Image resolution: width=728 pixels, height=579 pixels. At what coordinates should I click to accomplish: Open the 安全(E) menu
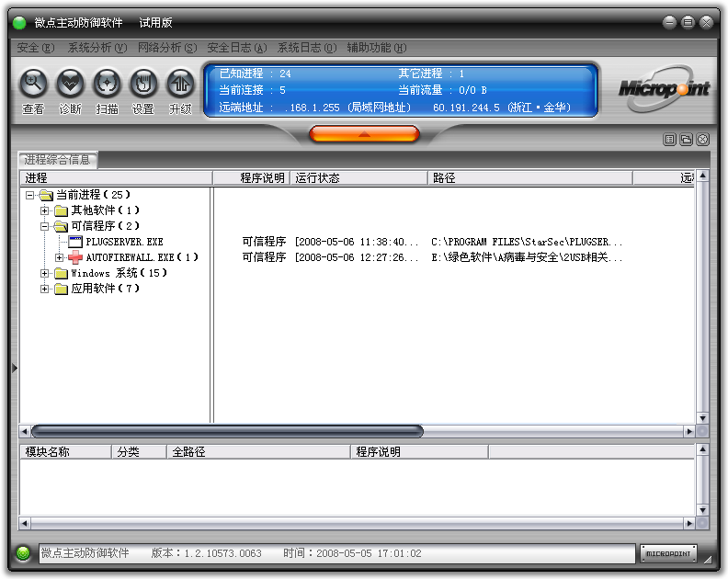36,48
